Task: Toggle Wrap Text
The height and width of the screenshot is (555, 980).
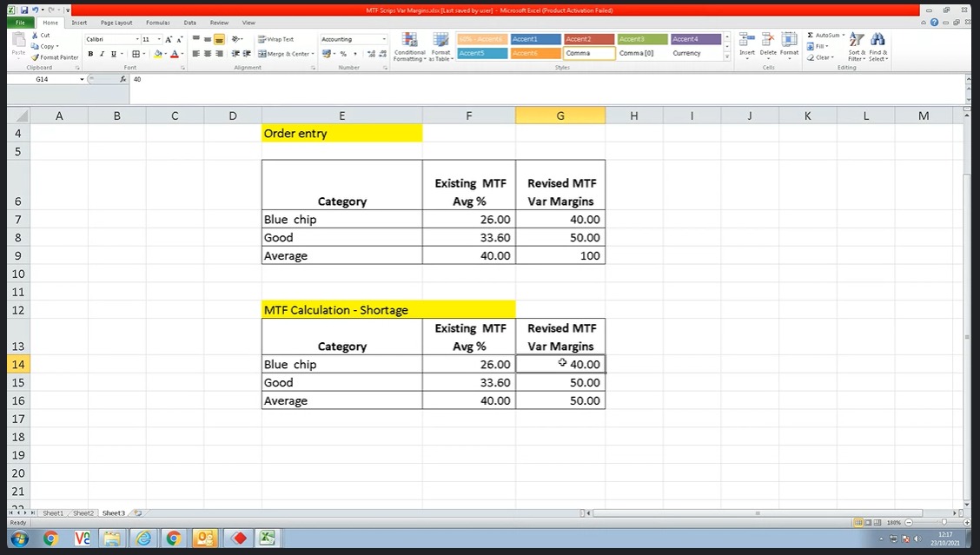Action: [x=275, y=39]
